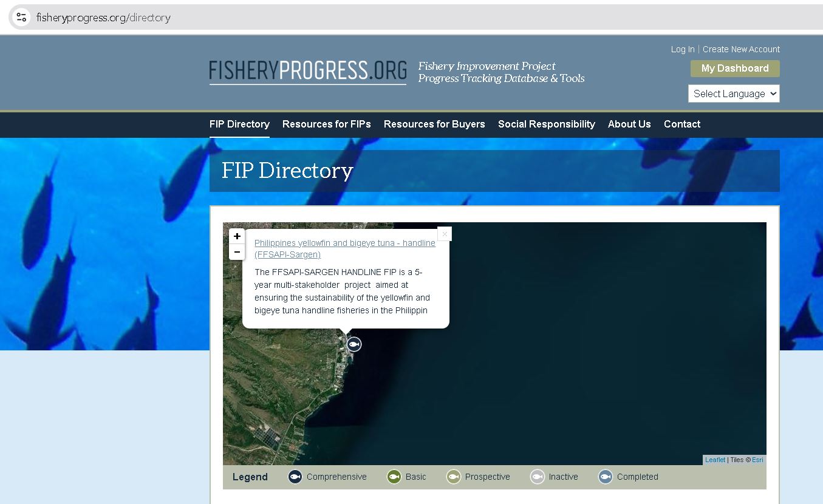The image size is (823, 504).
Task: Go to Resources for Buyers
Action: pos(434,124)
